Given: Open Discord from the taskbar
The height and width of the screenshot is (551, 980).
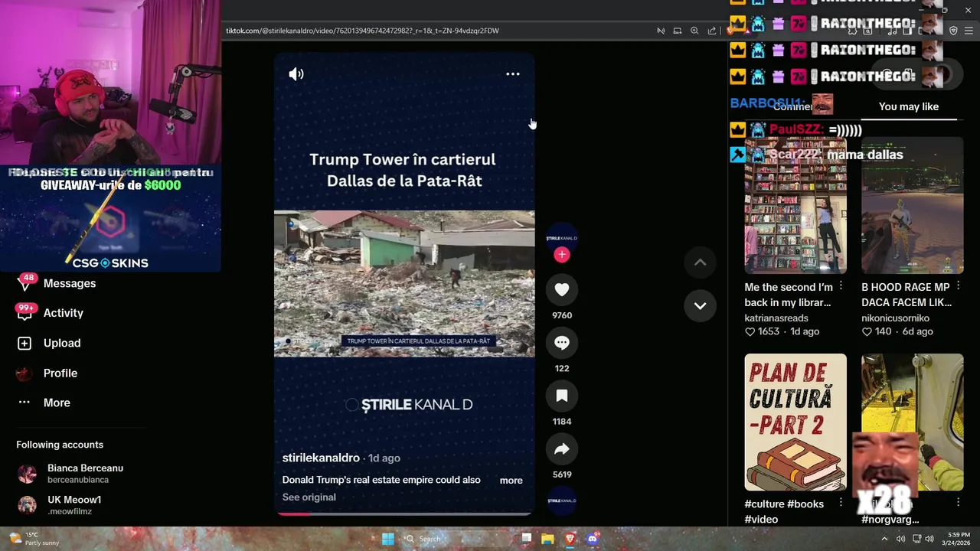Looking at the screenshot, I should (592, 539).
